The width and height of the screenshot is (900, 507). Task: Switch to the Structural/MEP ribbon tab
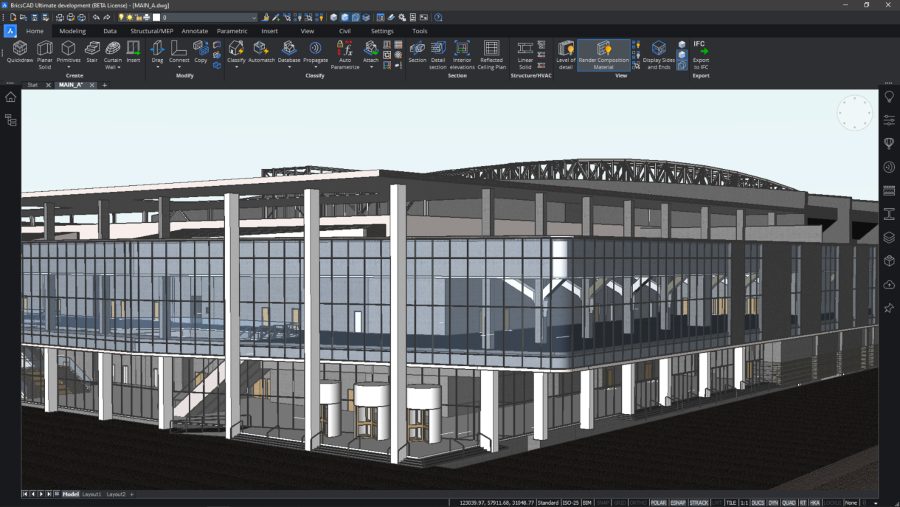152,31
